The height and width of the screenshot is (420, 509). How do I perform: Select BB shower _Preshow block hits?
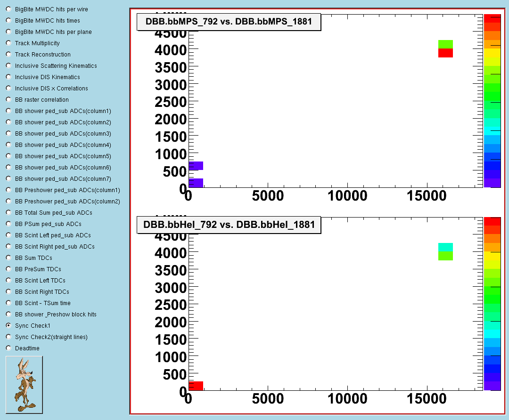(x=9, y=315)
